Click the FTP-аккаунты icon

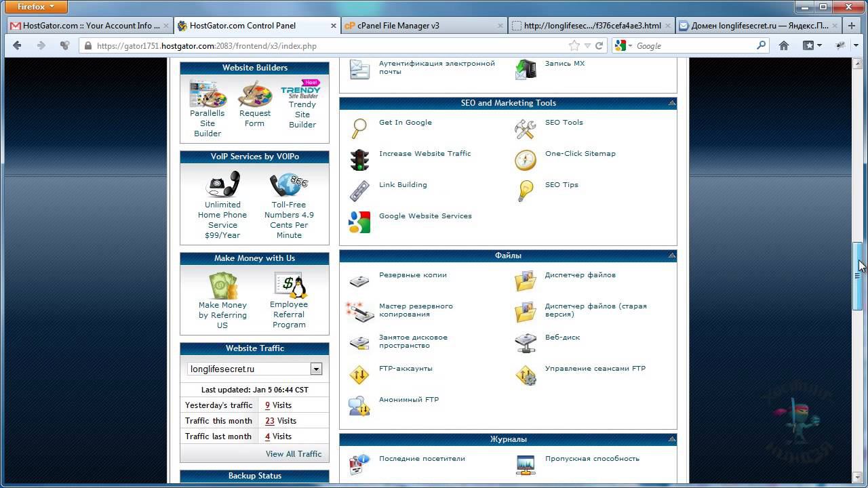pyautogui.click(x=359, y=375)
